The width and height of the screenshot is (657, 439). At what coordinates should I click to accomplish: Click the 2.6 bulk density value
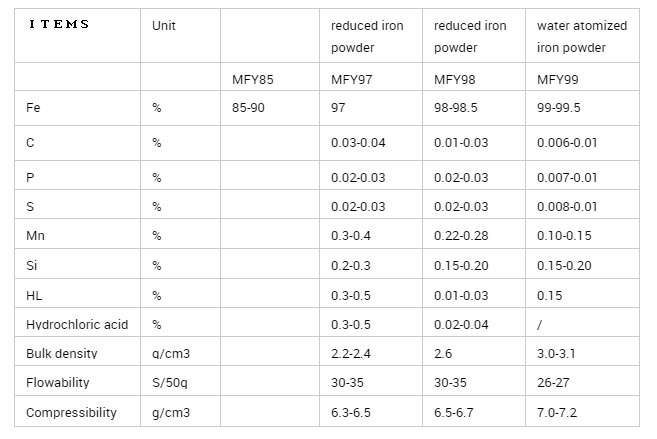[x=443, y=354]
